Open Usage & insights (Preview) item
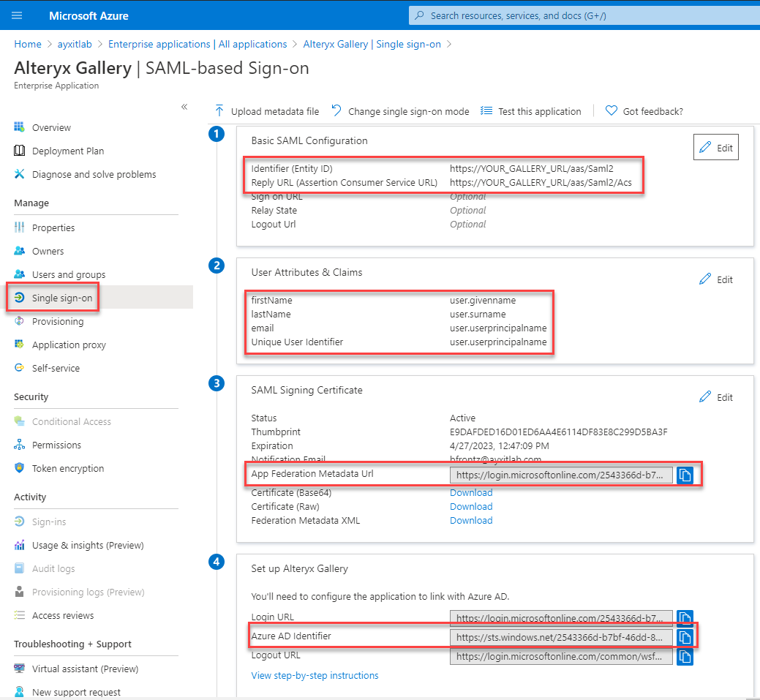The width and height of the screenshot is (760, 700). (x=88, y=546)
